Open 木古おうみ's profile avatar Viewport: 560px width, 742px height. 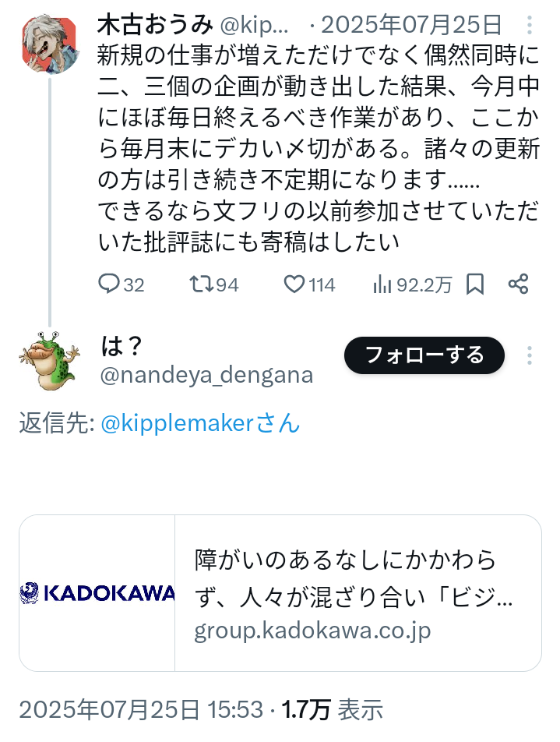pyautogui.click(x=48, y=44)
